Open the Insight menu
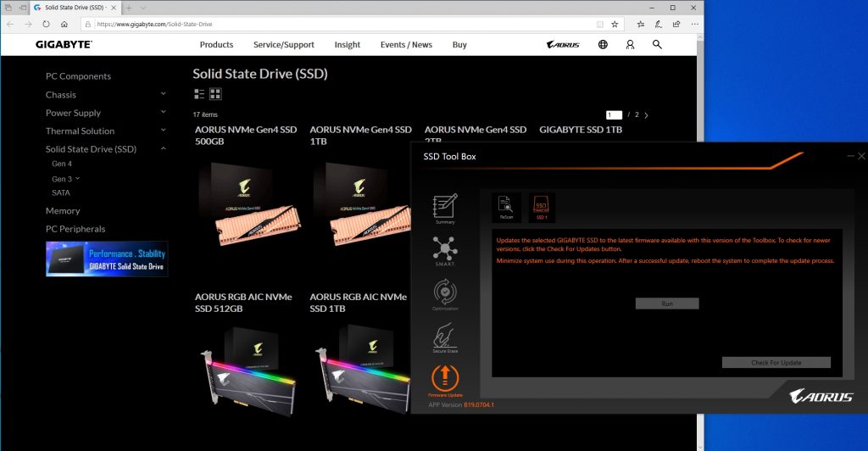The width and height of the screenshot is (868, 451). pos(347,44)
